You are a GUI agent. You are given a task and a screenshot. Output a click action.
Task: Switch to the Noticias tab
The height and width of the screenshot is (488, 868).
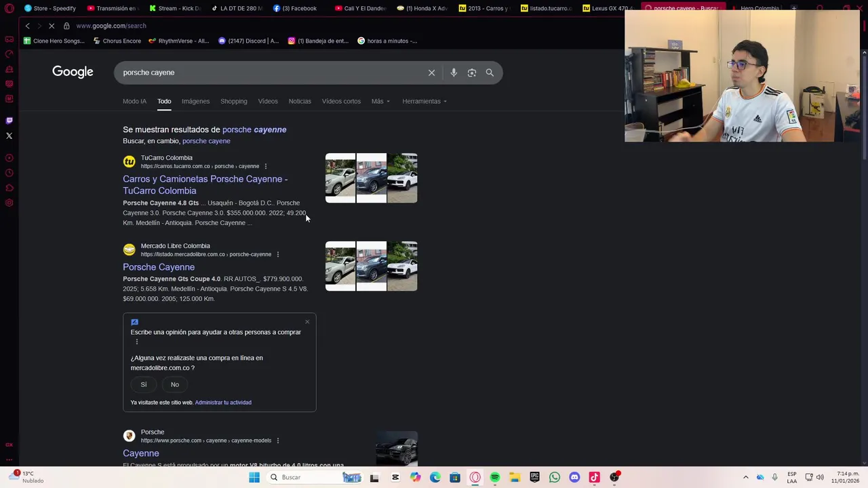(300, 101)
